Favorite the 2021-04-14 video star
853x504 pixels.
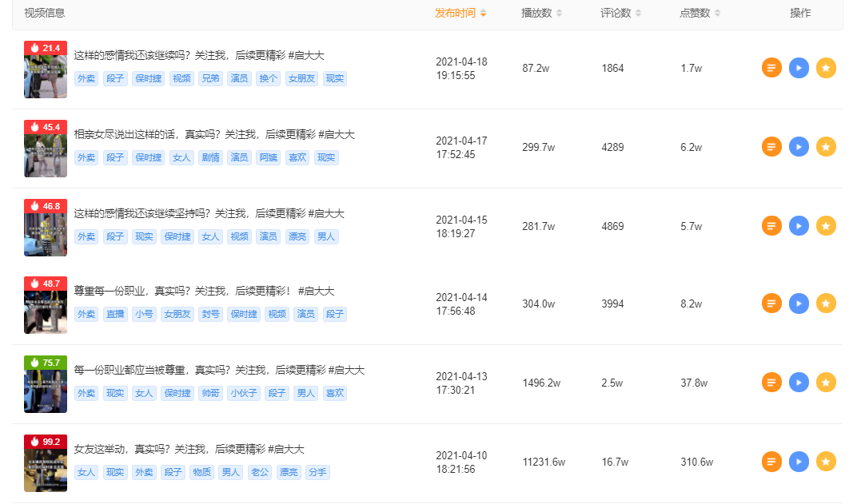(x=826, y=304)
